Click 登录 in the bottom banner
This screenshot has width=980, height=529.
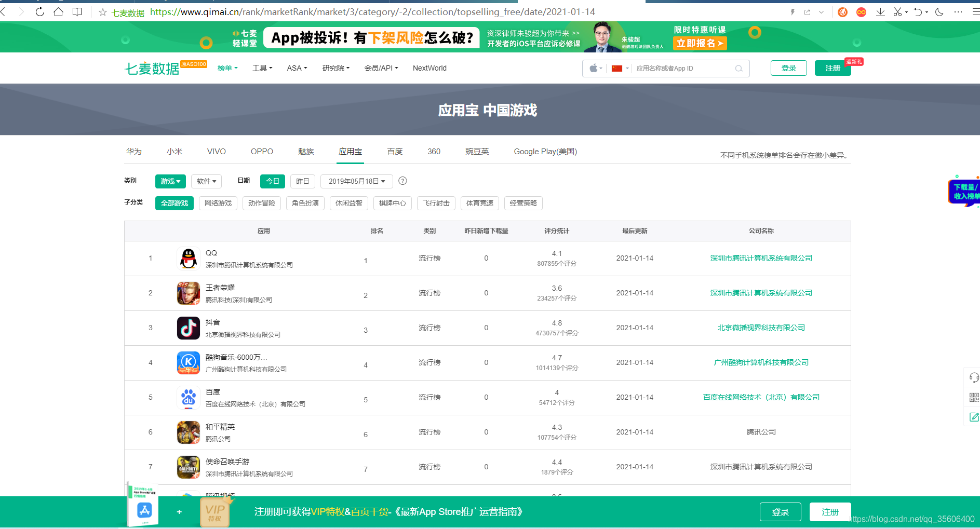pos(780,512)
